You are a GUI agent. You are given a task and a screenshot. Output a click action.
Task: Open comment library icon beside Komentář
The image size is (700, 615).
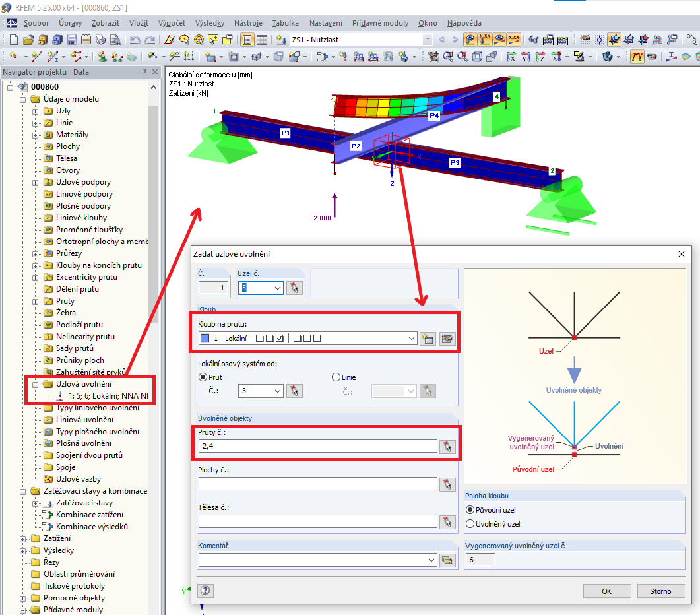click(447, 560)
